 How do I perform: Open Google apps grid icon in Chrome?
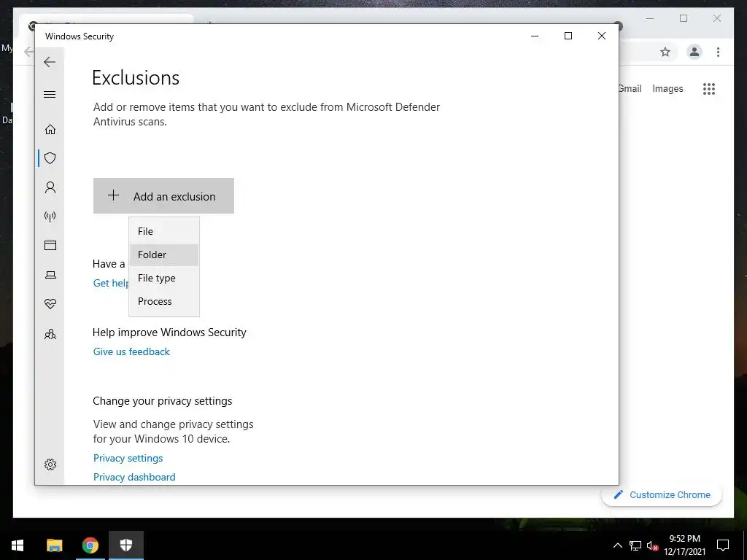tap(709, 88)
